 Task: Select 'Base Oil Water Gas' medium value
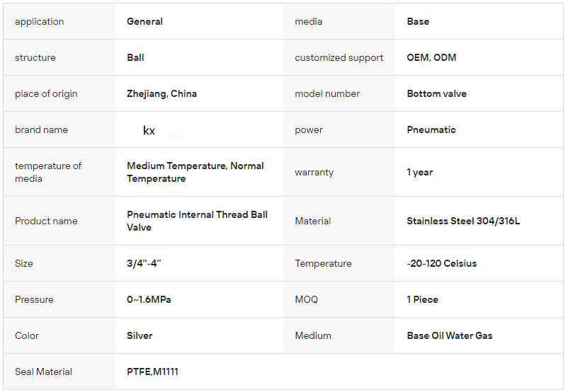449,336
